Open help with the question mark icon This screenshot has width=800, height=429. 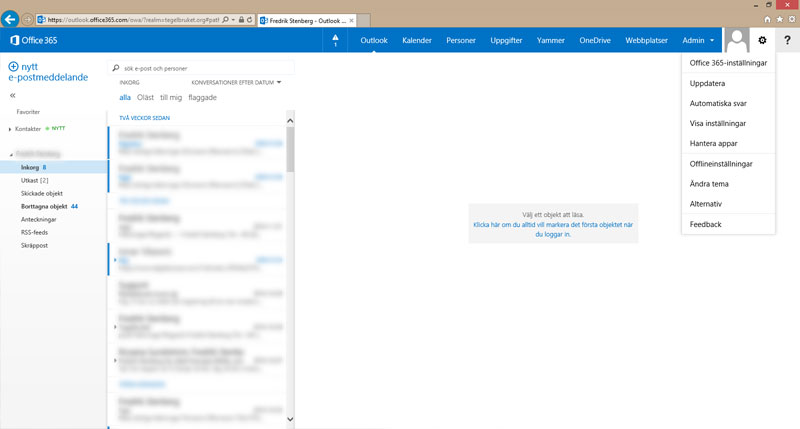[787, 40]
